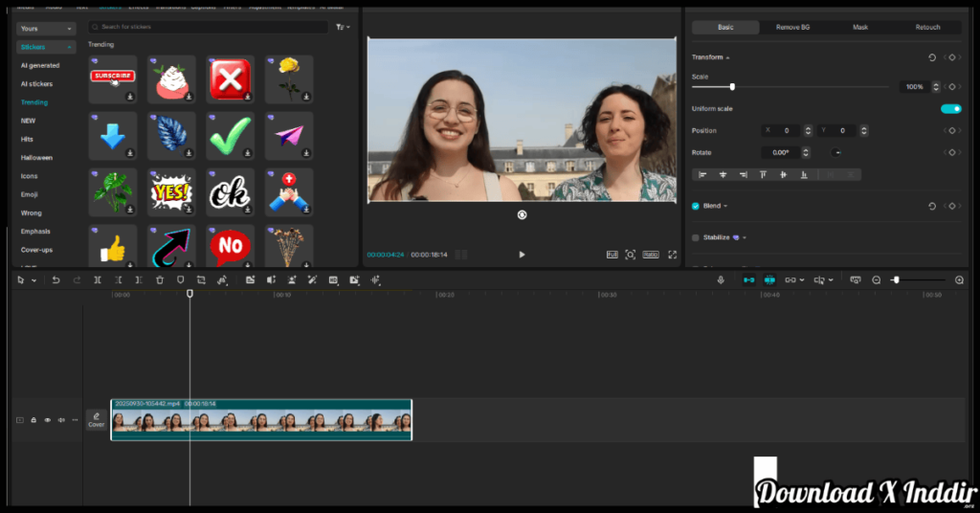The height and width of the screenshot is (513, 980).
Task: Click the audio waveform icon in the toolbar
Action: [375, 280]
